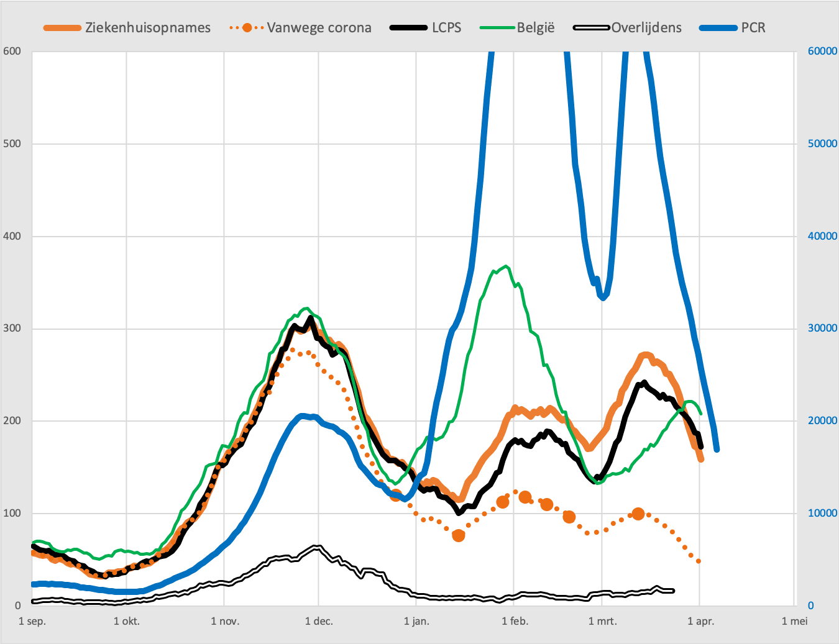
Task: Click the 1 sep. date label
Action: pos(32,621)
